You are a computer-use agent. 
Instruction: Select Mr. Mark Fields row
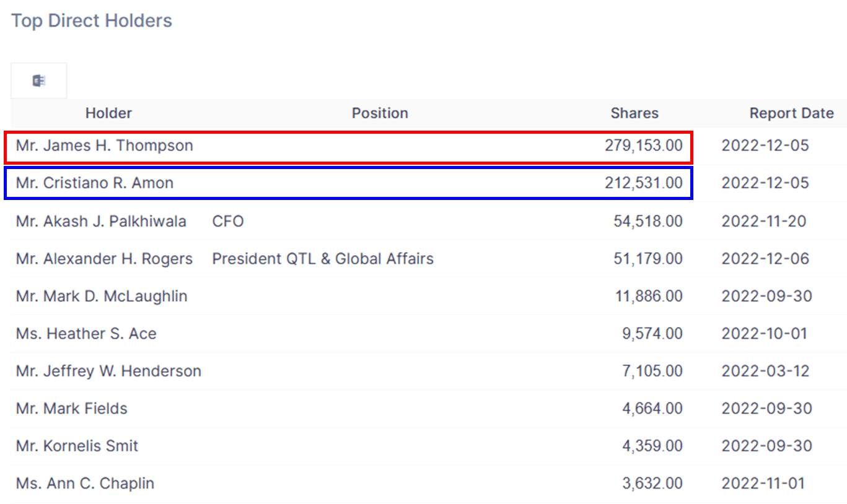click(429, 409)
